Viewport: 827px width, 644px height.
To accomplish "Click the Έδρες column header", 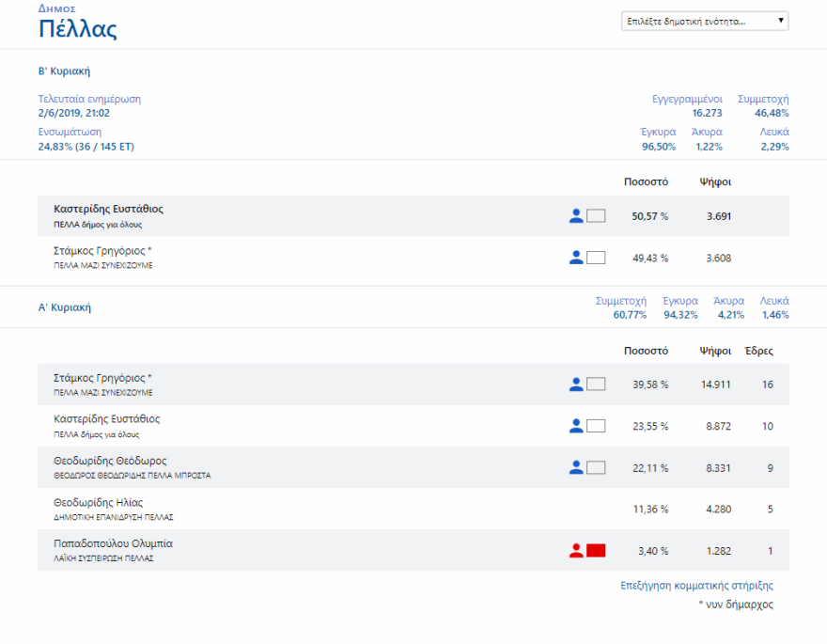I will 758,351.
